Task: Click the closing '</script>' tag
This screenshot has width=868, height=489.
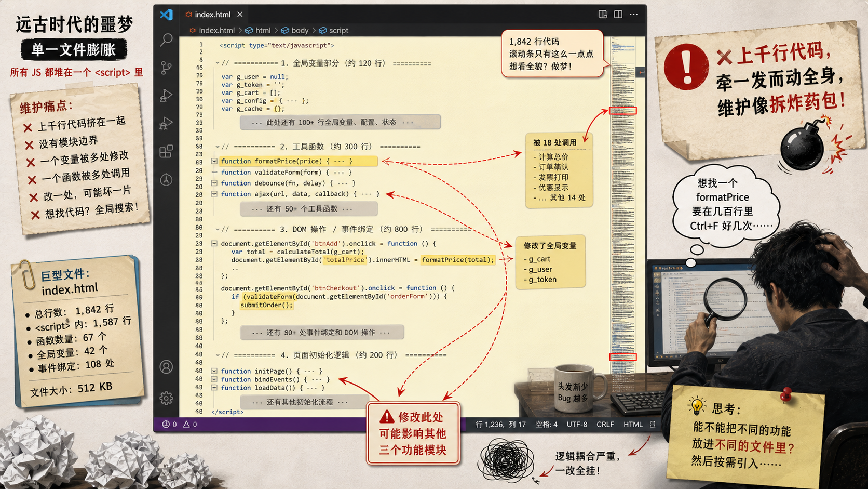Action: click(x=227, y=412)
